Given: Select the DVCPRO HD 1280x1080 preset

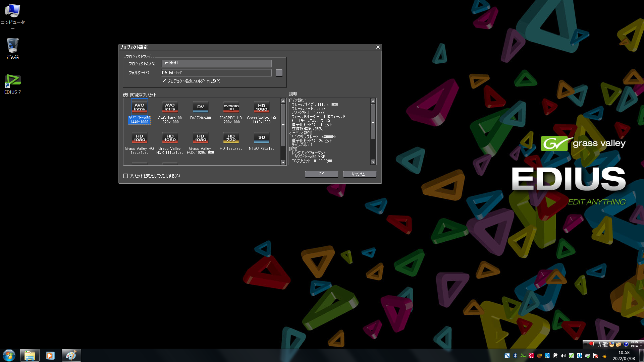Looking at the screenshot, I should pos(231,112).
